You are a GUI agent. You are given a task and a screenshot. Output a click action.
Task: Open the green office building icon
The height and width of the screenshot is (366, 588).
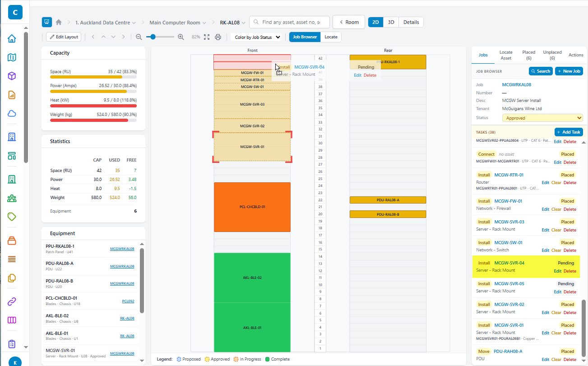coord(12,180)
